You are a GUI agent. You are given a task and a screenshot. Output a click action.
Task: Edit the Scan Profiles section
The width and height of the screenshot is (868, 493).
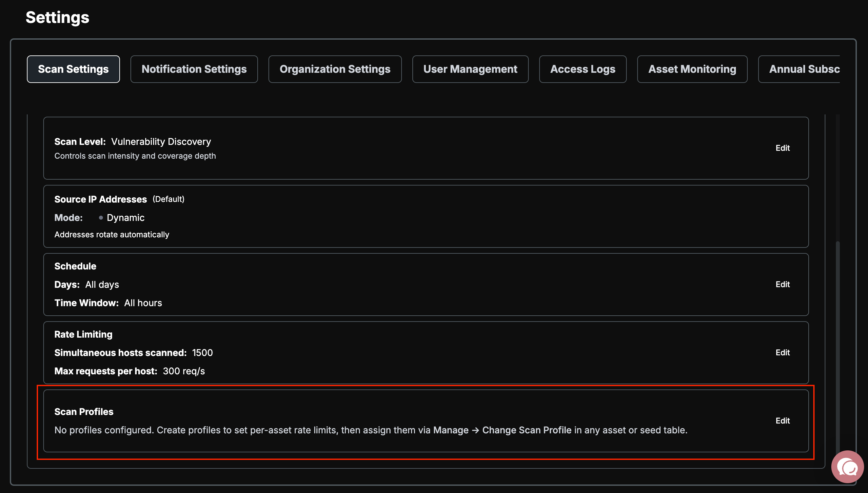click(782, 421)
